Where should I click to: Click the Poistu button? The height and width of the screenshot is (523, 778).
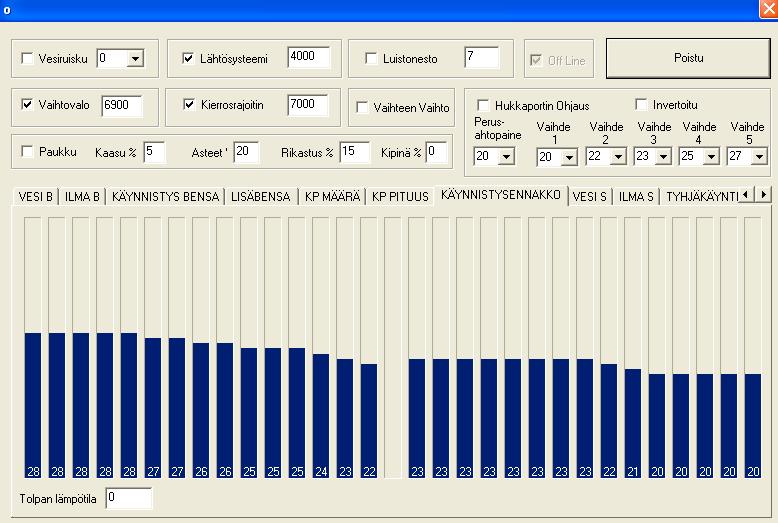tap(688, 58)
